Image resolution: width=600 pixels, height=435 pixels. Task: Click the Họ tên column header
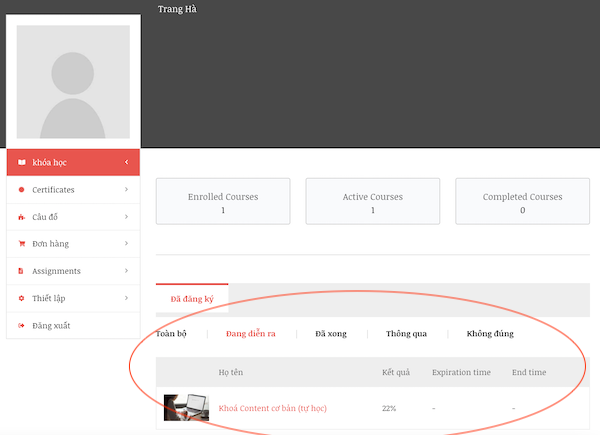tap(231, 372)
